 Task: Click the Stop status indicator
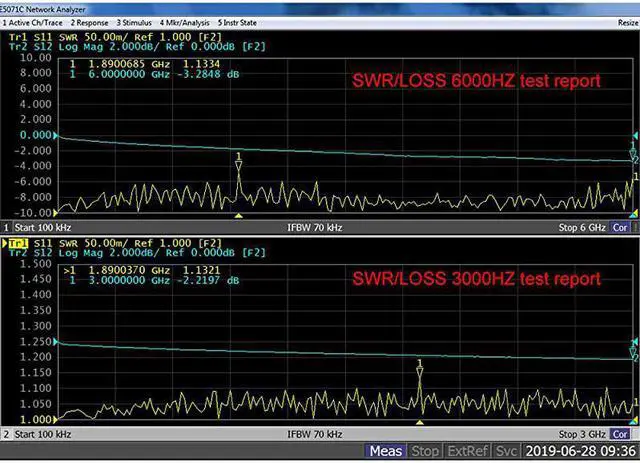424,451
